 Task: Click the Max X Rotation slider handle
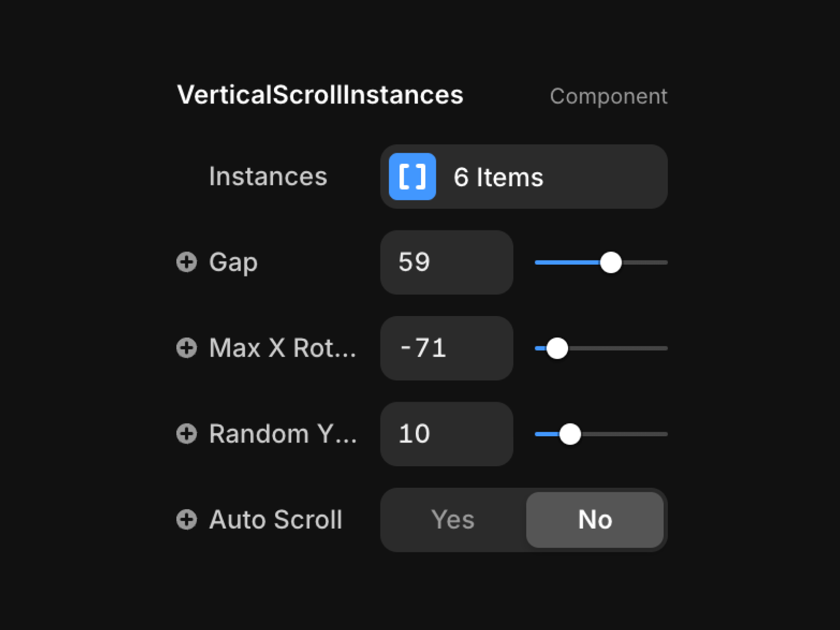click(557, 348)
